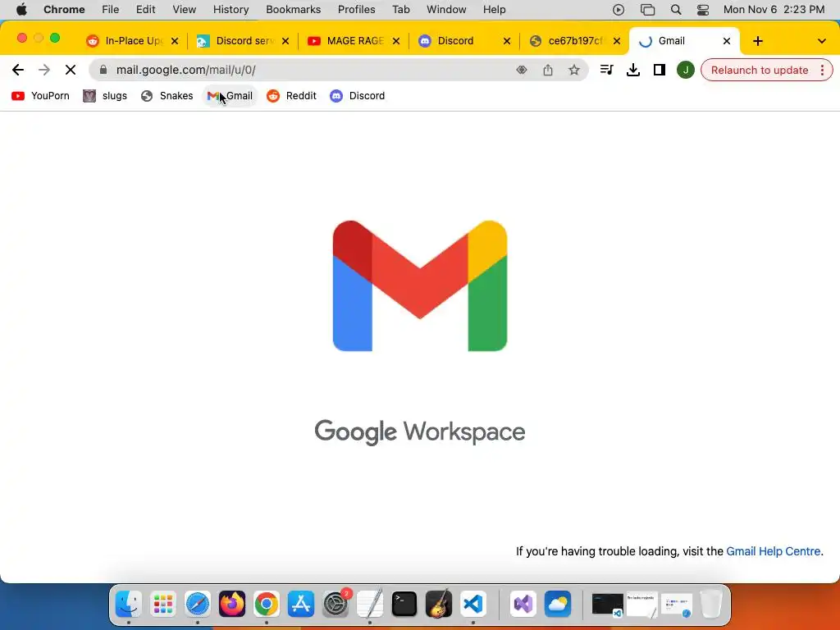The image size is (840, 630).
Task: Click the forward navigation arrow
Action: [44, 70]
